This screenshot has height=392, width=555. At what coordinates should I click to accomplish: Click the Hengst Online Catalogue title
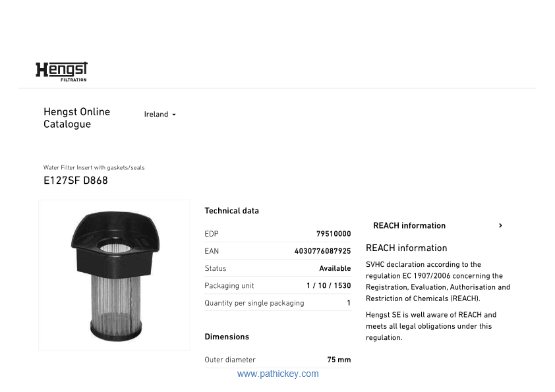77,118
